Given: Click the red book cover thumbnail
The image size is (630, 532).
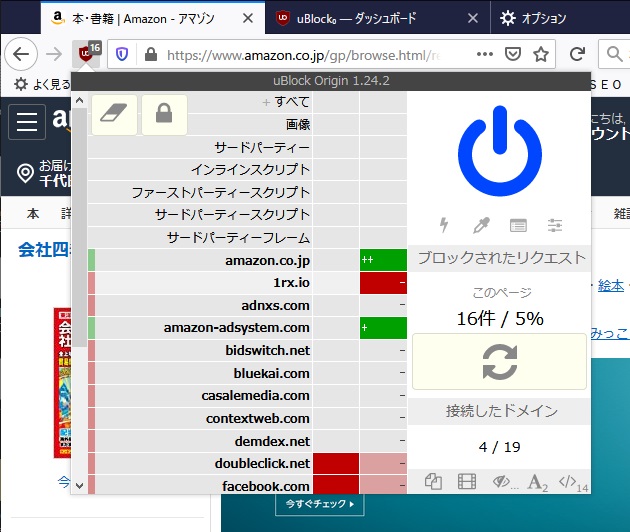Looking at the screenshot, I should (62, 383).
